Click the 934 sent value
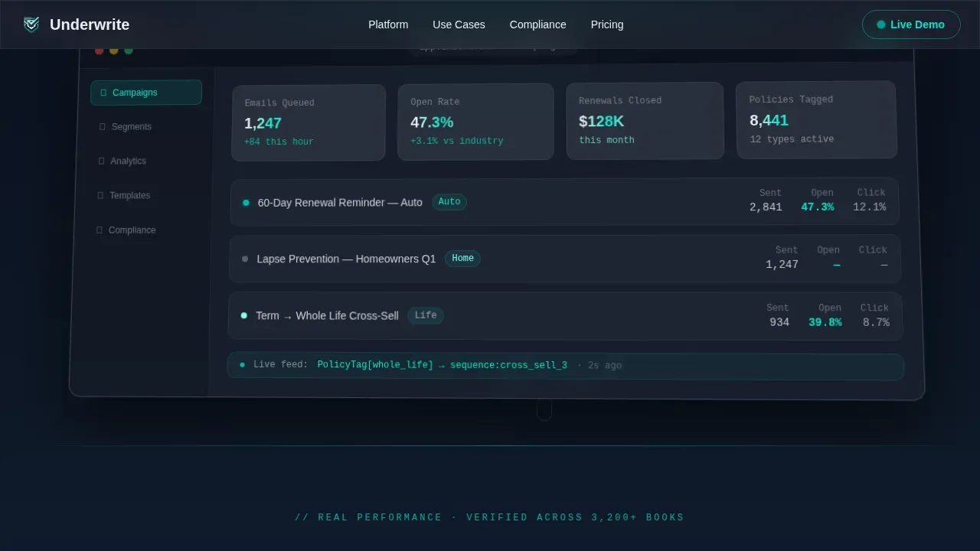This screenshot has width=980, height=551. (x=779, y=323)
